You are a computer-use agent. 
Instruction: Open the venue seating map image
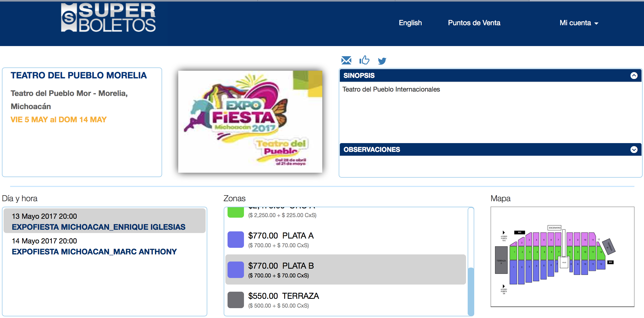562,257
